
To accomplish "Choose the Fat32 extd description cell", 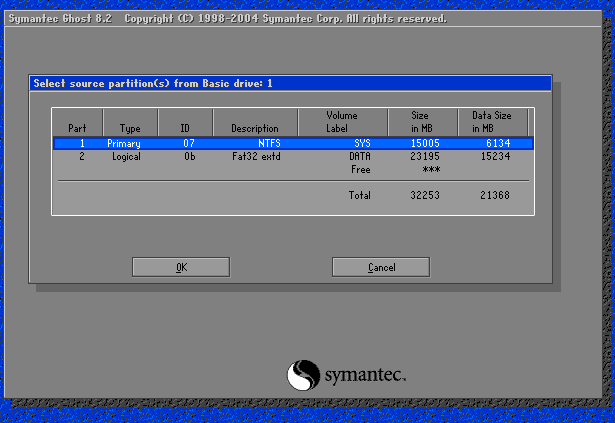I will click(x=254, y=157).
